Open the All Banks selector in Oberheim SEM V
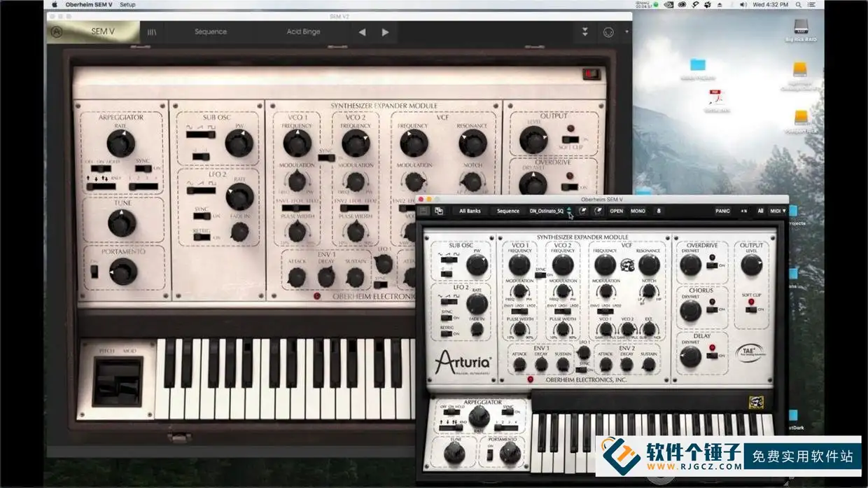The height and width of the screenshot is (488, 868). pyautogui.click(x=470, y=211)
